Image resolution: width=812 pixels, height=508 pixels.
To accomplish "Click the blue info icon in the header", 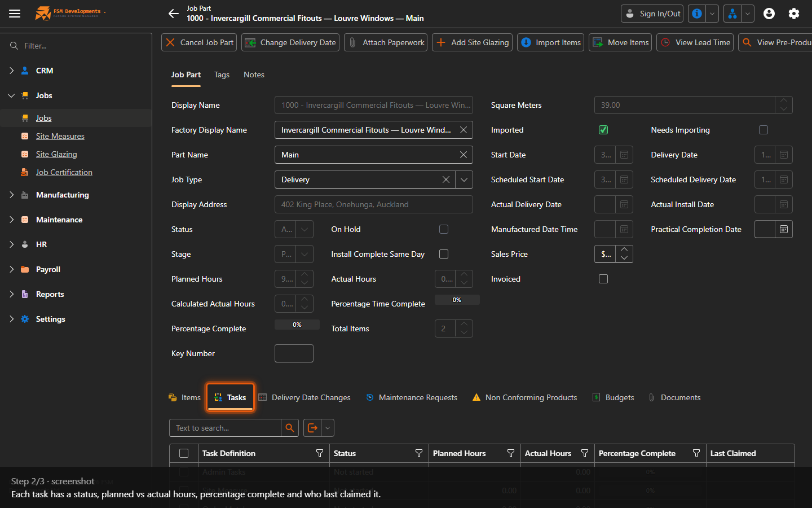I will pos(698,14).
